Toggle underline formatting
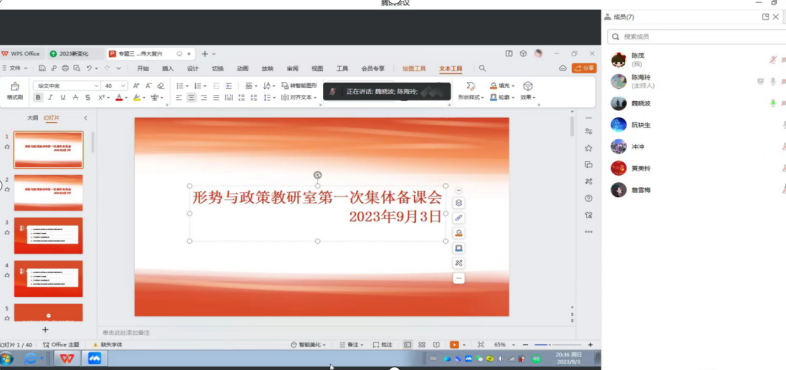 pos(63,97)
